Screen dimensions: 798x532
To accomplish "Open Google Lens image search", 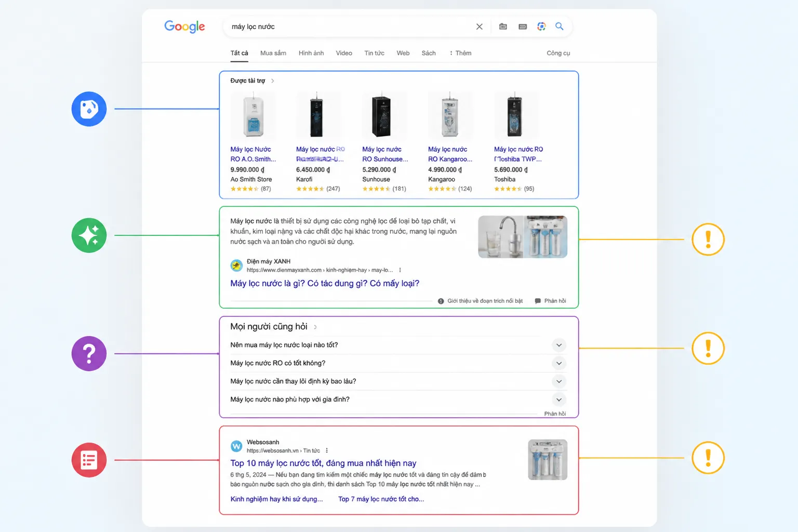I will coord(541,26).
